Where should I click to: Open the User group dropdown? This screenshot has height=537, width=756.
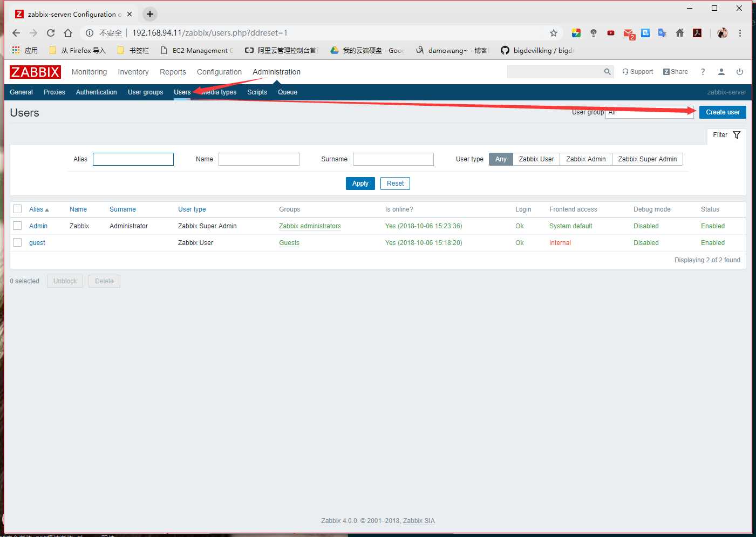650,112
